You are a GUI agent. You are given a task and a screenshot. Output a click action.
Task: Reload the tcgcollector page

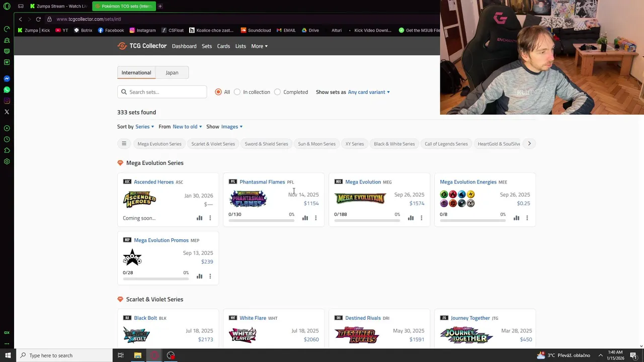38,19
